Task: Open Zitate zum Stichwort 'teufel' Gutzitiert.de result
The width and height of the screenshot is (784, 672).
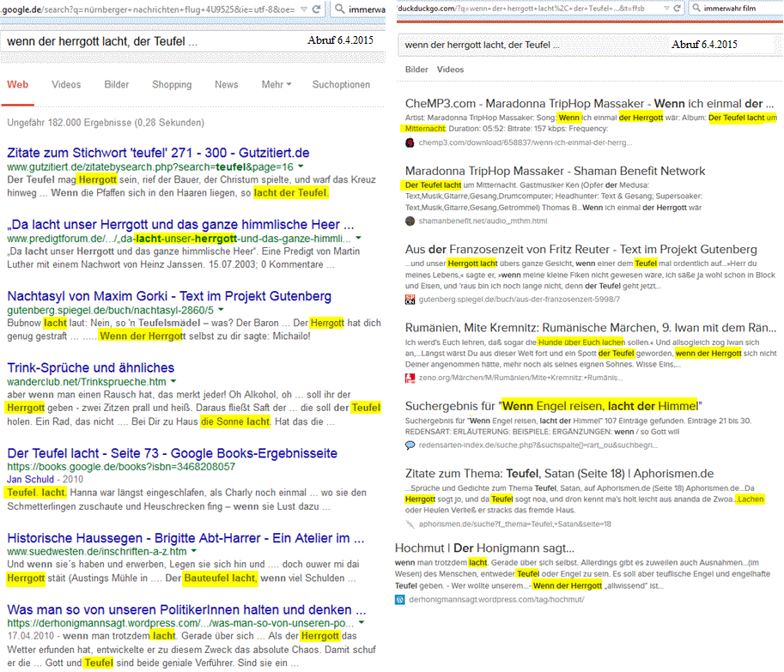Action: pos(158,153)
